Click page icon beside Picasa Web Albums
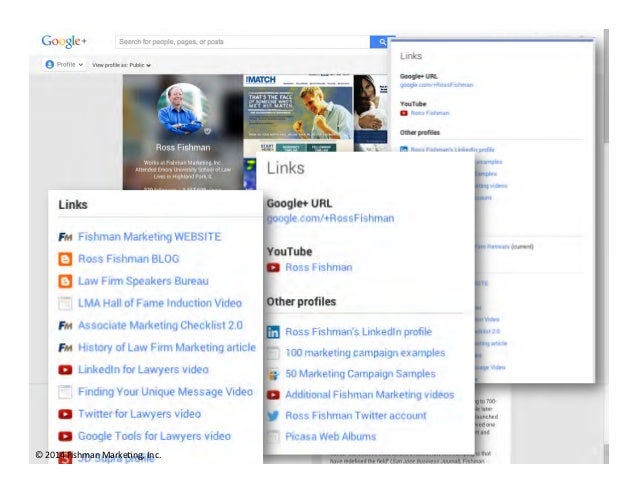638x493 pixels. tap(273, 437)
